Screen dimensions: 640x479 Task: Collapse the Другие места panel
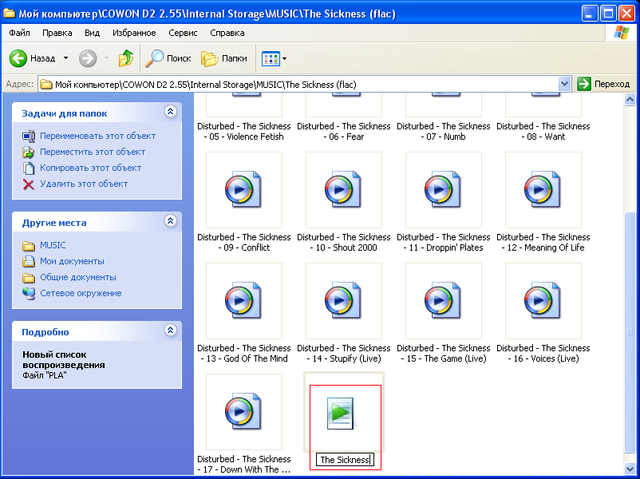click(x=170, y=221)
